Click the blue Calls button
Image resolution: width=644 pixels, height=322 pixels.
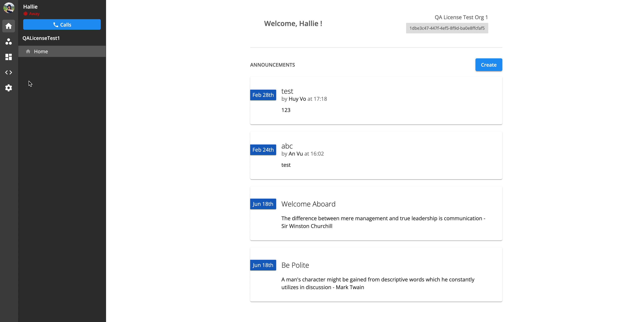[x=62, y=24]
